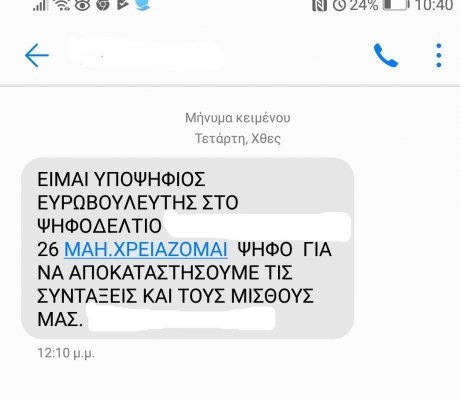Call the sender via phone icon
The width and height of the screenshot is (460, 400).
point(386,55)
